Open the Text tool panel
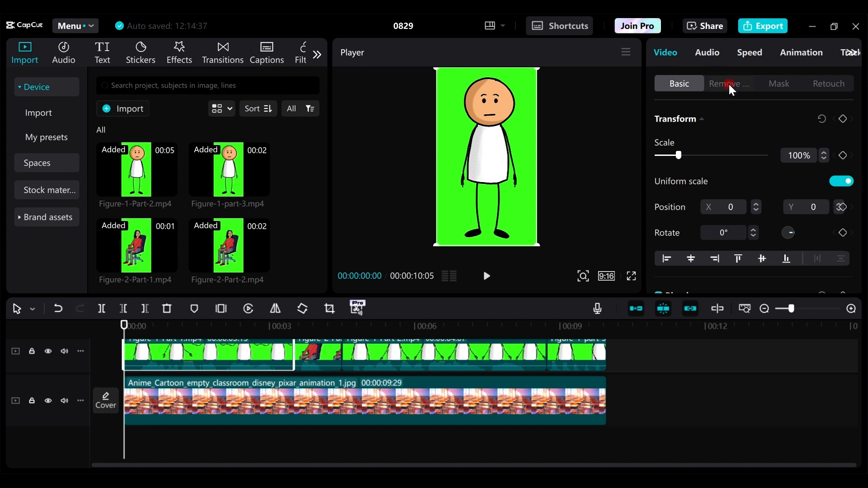The image size is (868, 488). coord(102,53)
